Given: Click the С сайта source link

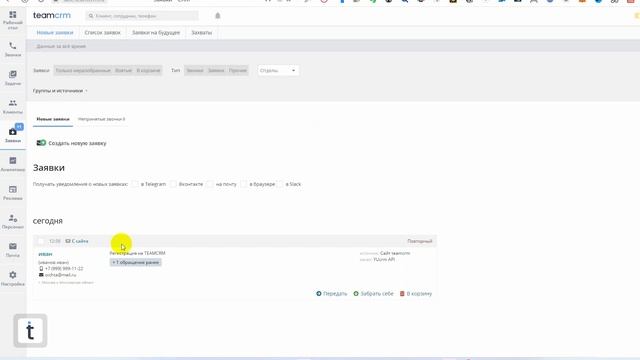Looking at the screenshot, I should pos(80,241).
